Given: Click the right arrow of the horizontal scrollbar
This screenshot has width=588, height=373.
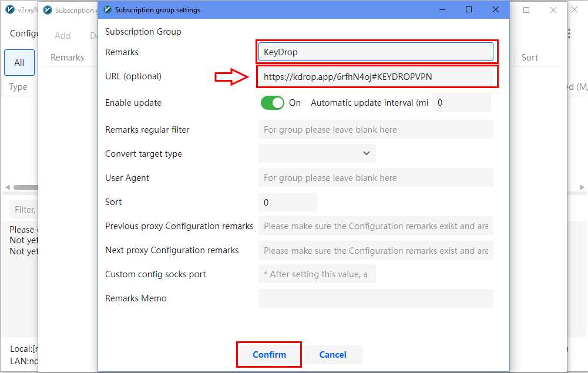Looking at the screenshot, I should pos(582,187).
